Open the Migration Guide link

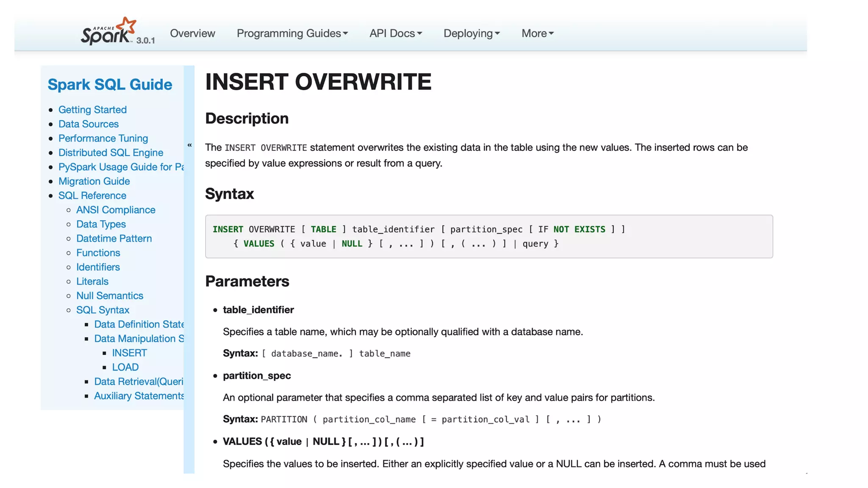tap(94, 181)
